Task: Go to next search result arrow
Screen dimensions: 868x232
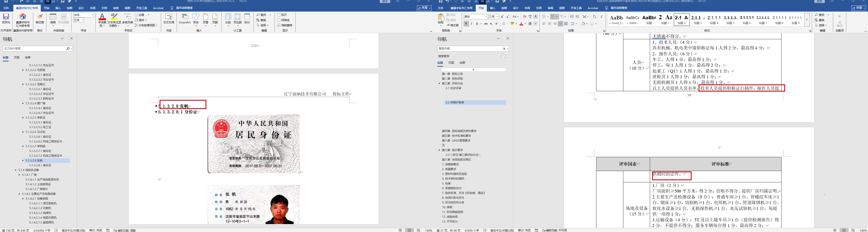Action: pyautogui.click(x=507, y=56)
